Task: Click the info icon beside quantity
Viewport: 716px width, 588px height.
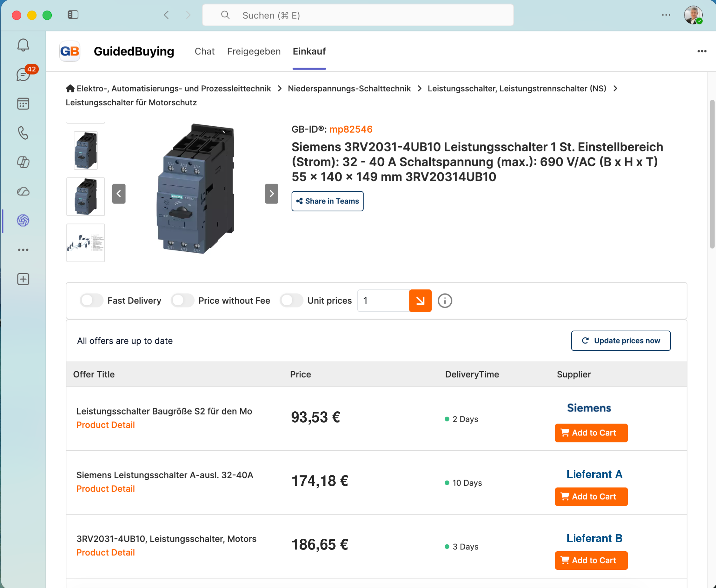Action: point(445,300)
